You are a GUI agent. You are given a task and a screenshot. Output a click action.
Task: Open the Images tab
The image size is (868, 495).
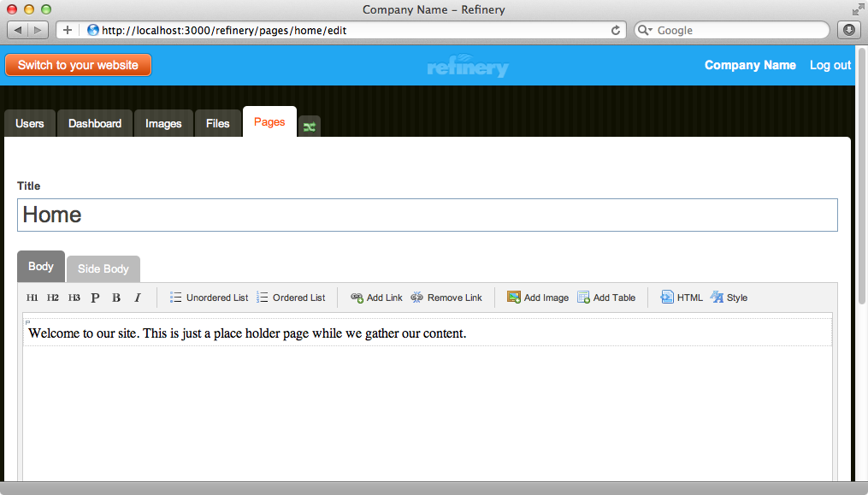(x=163, y=123)
